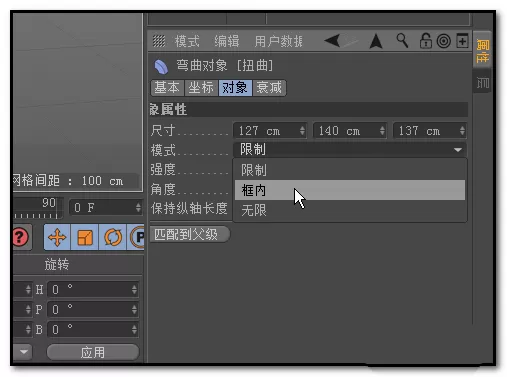Adjust the stepper on the 0 F field
This screenshot has height=377, width=507.
[x=138, y=208]
